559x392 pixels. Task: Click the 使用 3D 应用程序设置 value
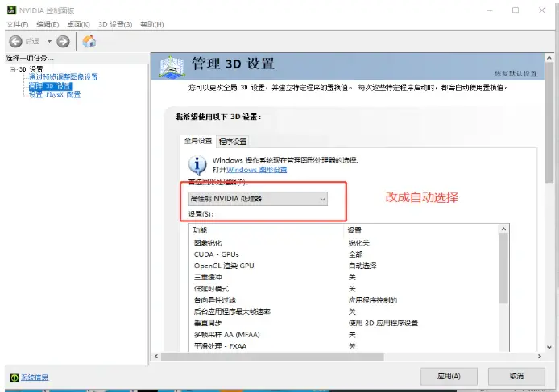(x=383, y=324)
